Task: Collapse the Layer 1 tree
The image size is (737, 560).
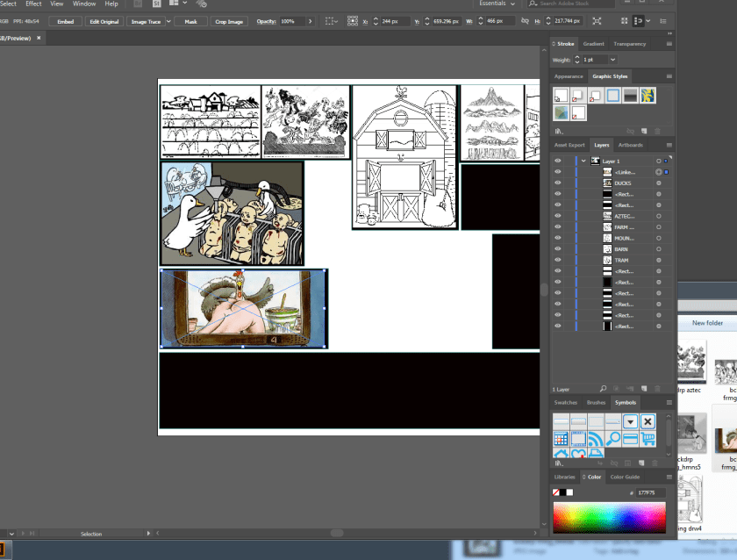Action: [x=583, y=162]
